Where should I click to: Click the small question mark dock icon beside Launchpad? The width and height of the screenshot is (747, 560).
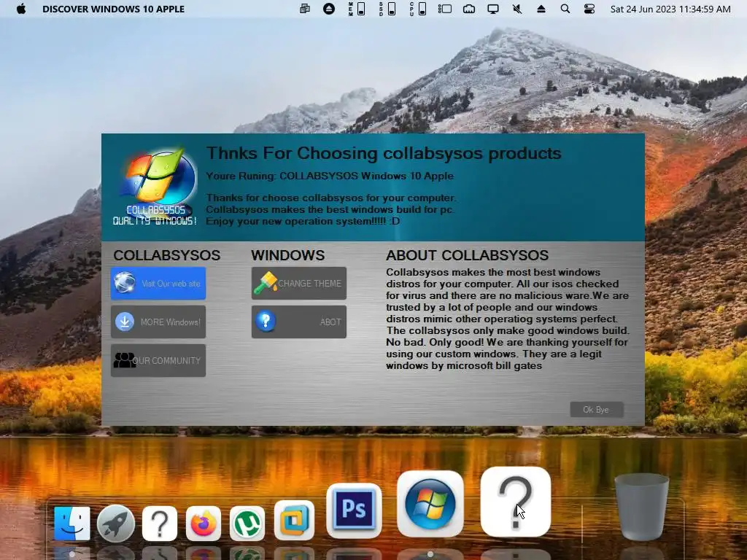click(160, 524)
